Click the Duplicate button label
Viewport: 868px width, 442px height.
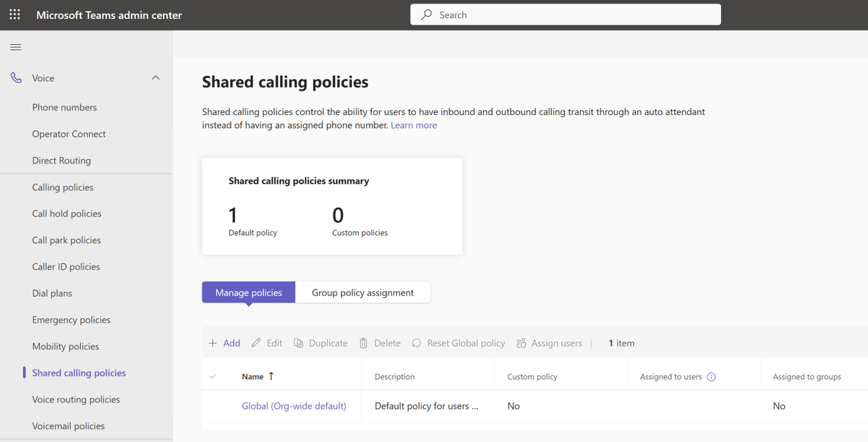point(328,343)
